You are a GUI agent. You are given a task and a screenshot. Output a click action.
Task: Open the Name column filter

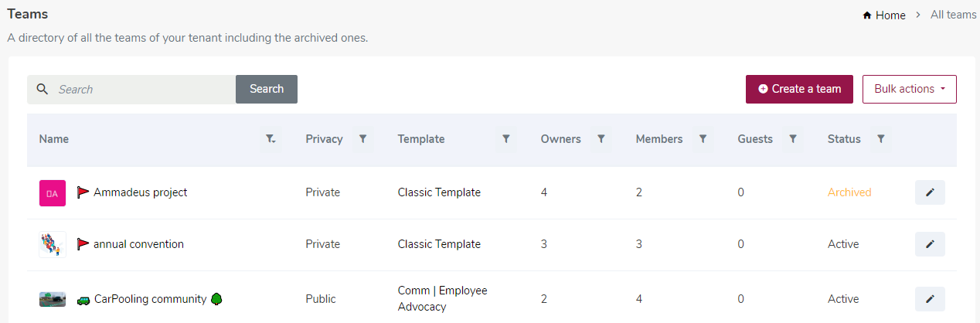point(271,139)
